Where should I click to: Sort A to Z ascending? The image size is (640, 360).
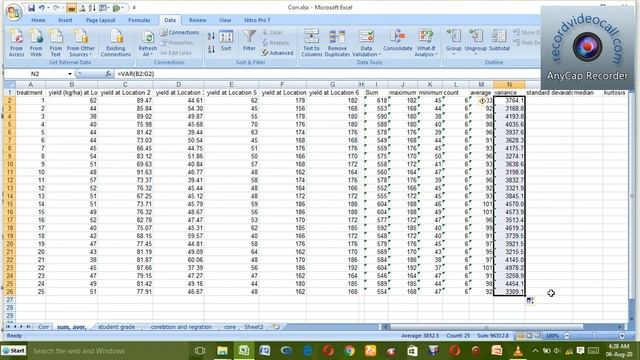211,36
